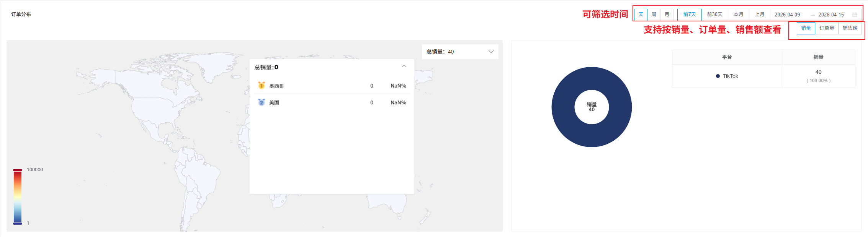Choose the 本月 quick range
868x237 pixels.
click(x=739, y=15)
